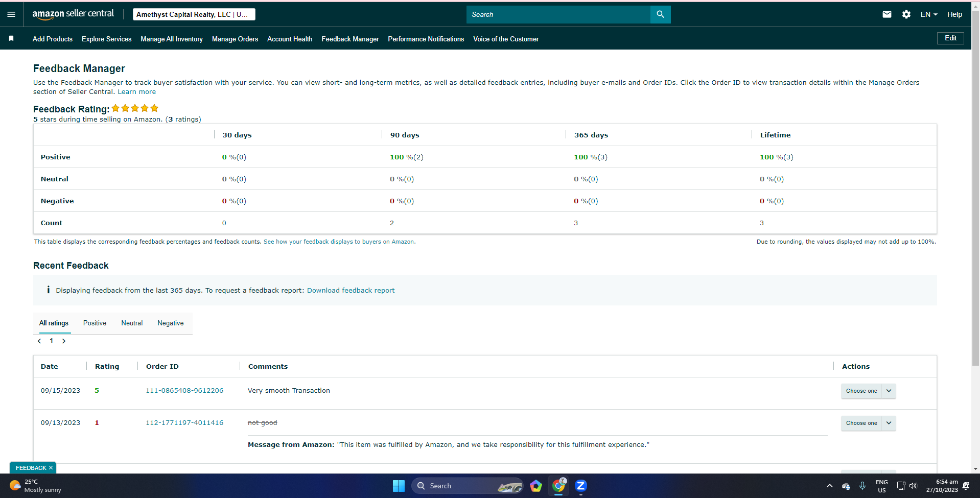Image resolution: width=980 pixels, height=498 pixels.
Task: Click the Edit button in nav bar
Action: pos(950,38)
